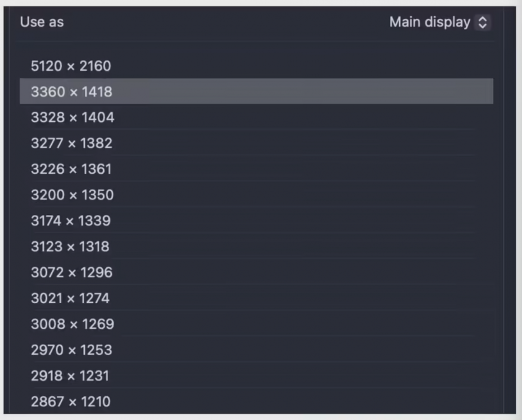This screenshot has height=420, width=522.
Task: Switch to 2970 × 1253 resolution
Action: (x=72, y=350)
